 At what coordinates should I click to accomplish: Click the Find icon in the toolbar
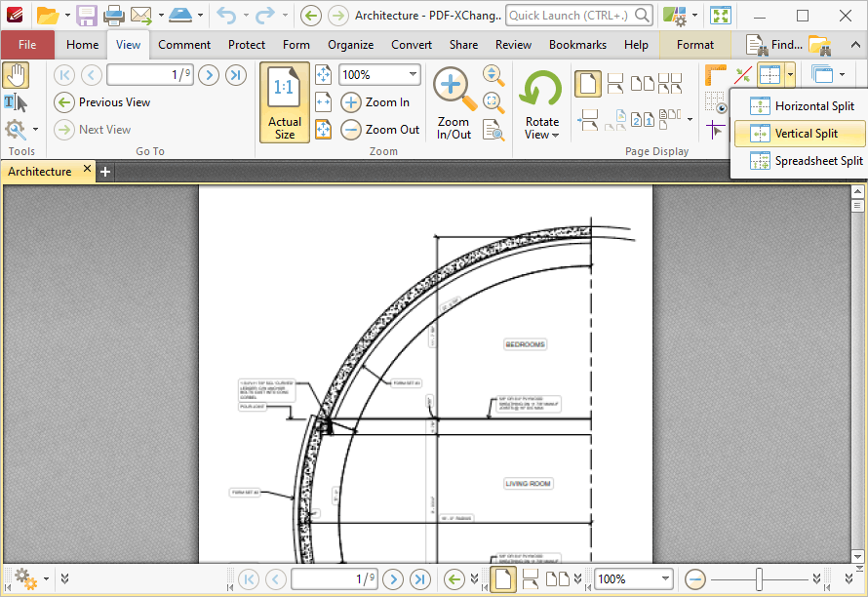(759, 44)
